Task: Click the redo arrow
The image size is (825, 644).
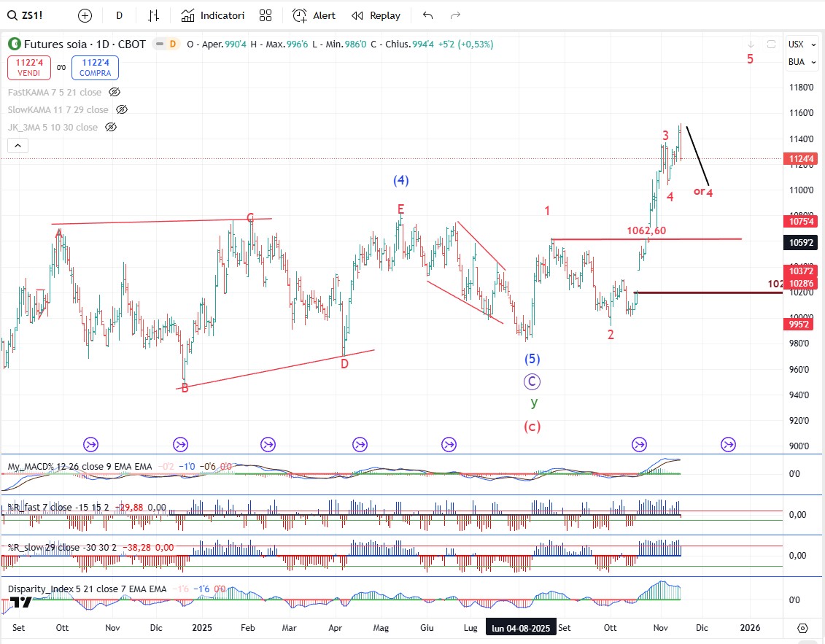Action: pos(455,15)
